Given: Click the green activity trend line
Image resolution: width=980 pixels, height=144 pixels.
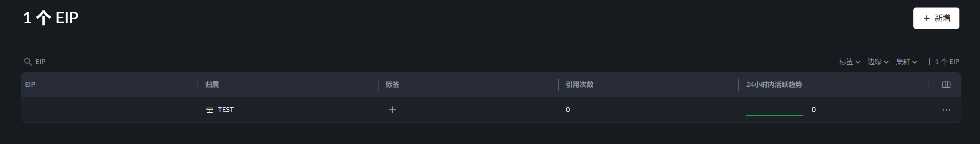Looking at the screenshot, I should [x=775, y=115].
